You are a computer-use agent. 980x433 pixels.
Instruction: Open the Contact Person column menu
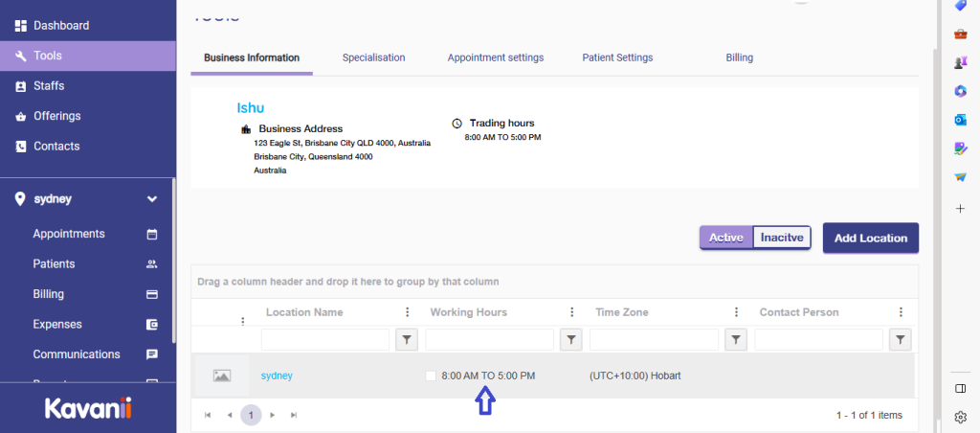pos(901,312)
